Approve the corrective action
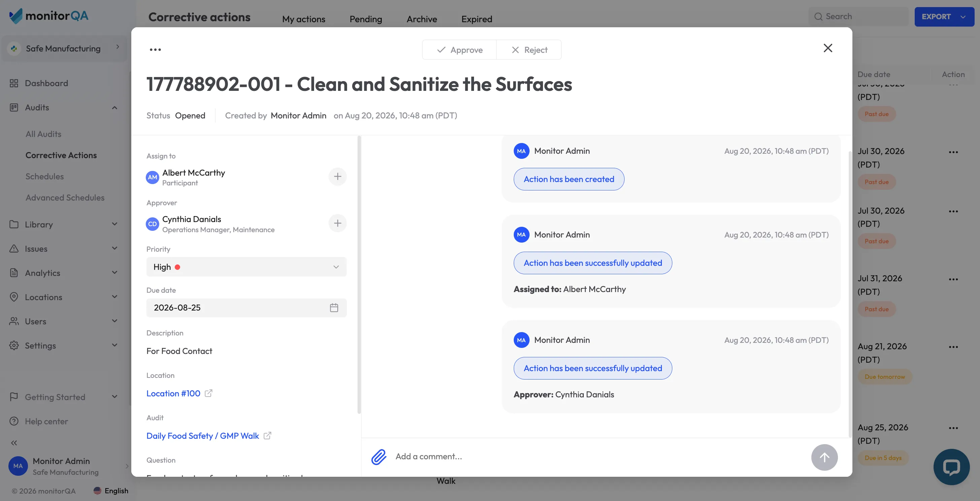The image size is (980, 501). tap(460, 50)
